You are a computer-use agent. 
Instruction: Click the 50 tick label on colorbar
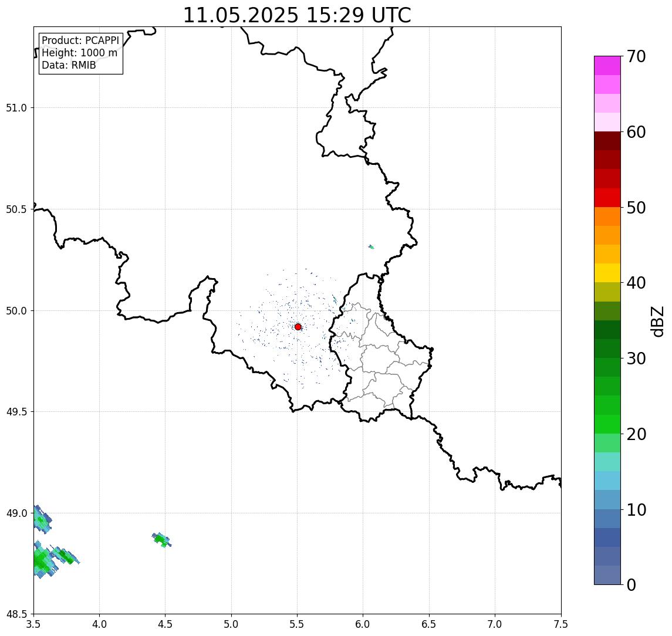click(636, 208)
